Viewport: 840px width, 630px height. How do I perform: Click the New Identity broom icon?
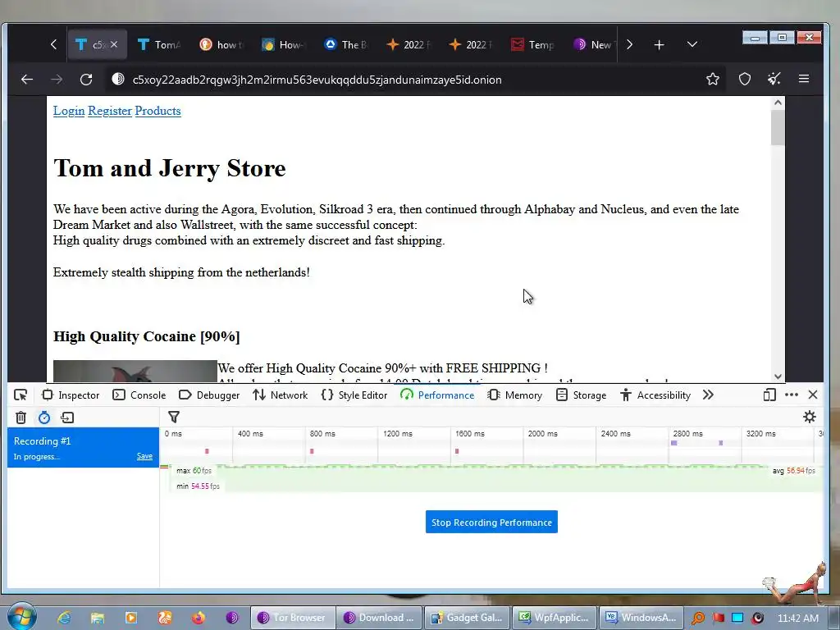(774, 80)
